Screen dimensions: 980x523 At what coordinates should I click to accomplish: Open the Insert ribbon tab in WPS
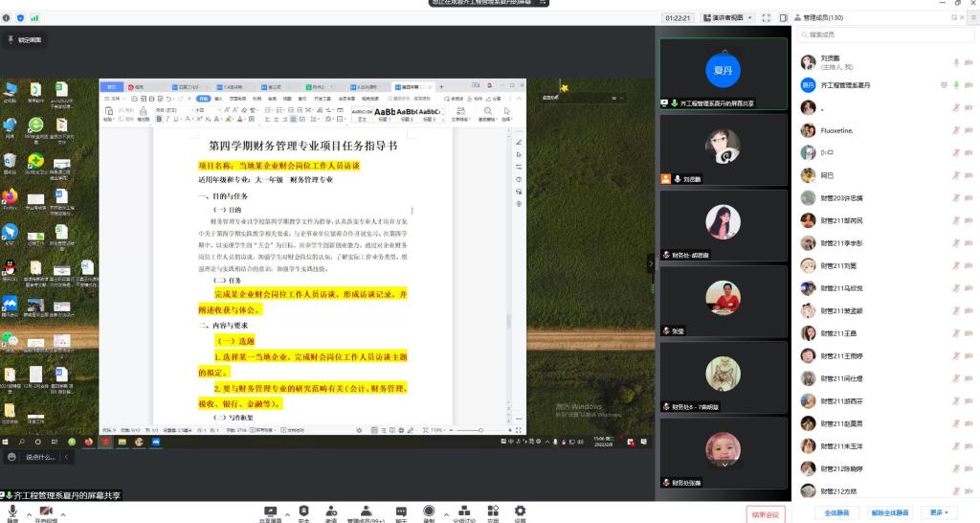219,99
